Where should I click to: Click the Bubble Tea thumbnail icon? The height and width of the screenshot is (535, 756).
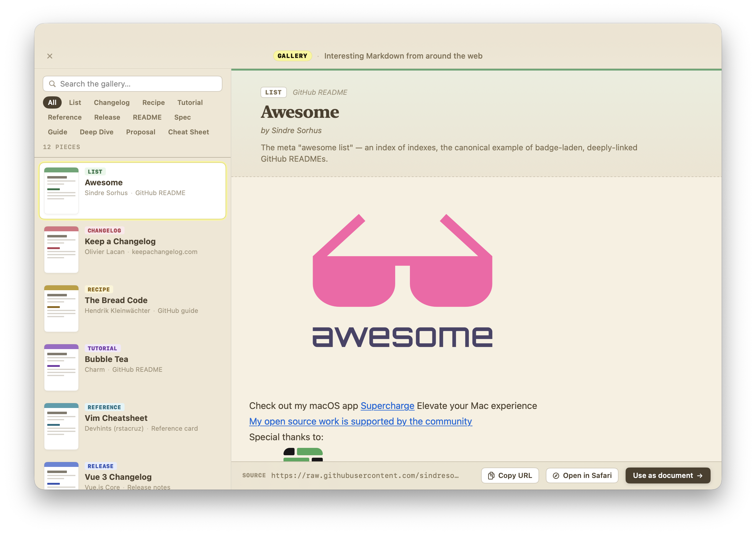pos(61,367)
